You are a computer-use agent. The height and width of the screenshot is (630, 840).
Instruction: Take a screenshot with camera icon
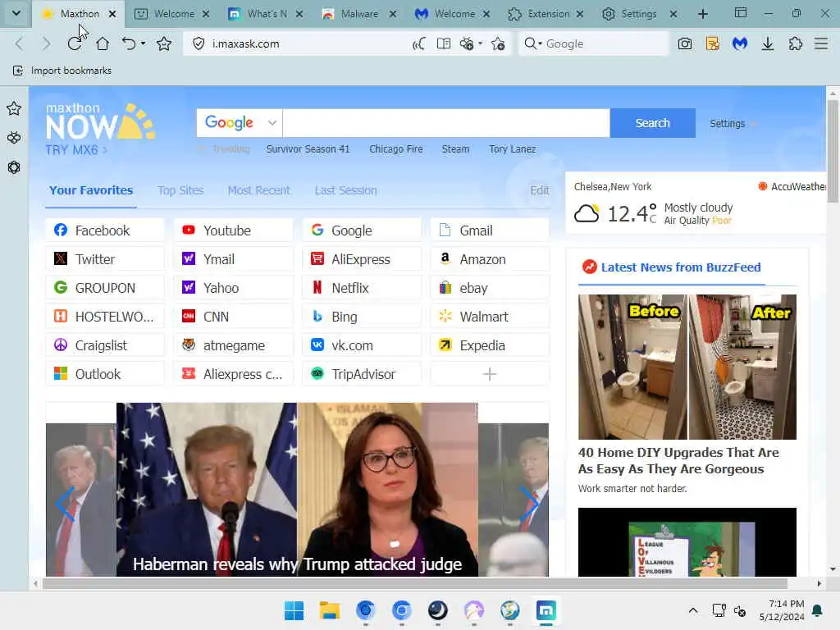point(685,44)
